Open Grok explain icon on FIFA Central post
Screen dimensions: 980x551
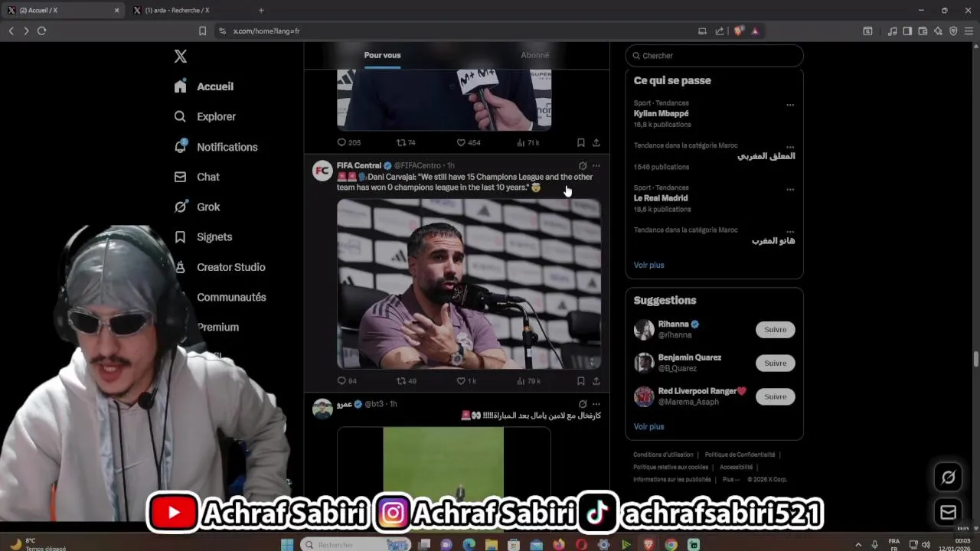coord(583,165)
